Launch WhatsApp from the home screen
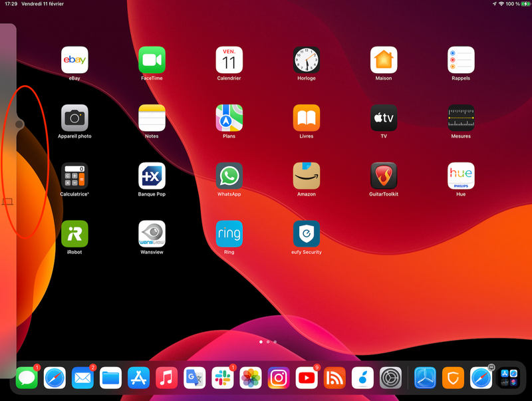Screen dimensions: 532x401 pos(229,176)
